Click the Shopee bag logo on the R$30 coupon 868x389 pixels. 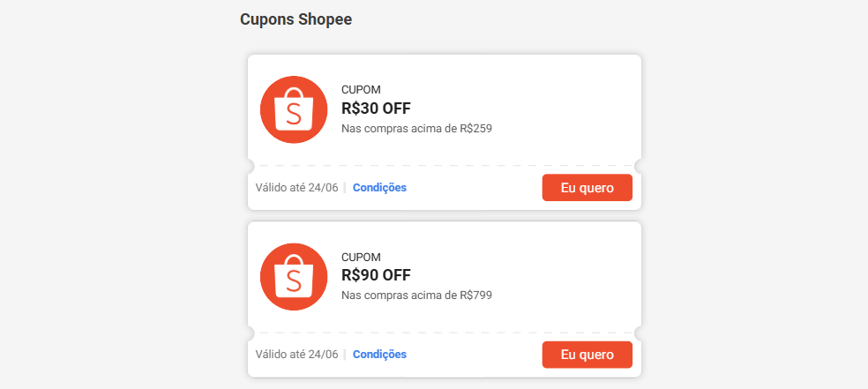[x=294, y=109]
